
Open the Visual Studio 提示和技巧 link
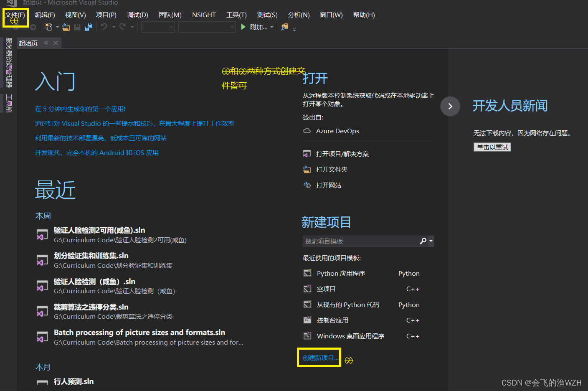click(x=134, y=124)
